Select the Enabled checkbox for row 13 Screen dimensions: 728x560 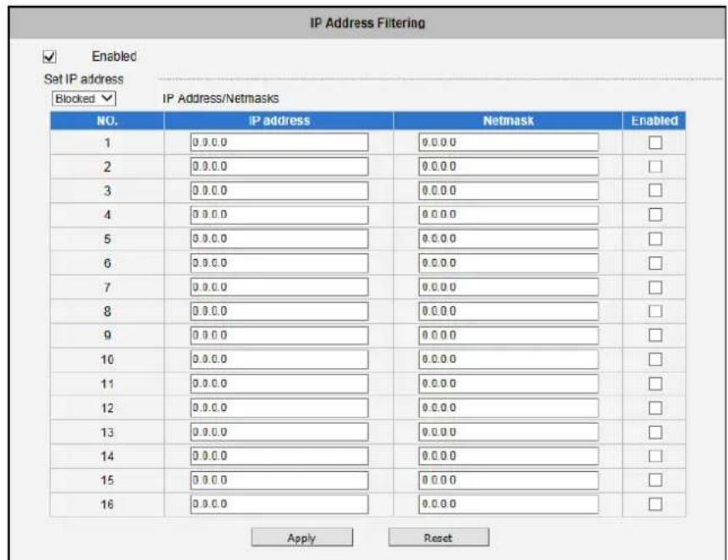(x=655, y=432)
